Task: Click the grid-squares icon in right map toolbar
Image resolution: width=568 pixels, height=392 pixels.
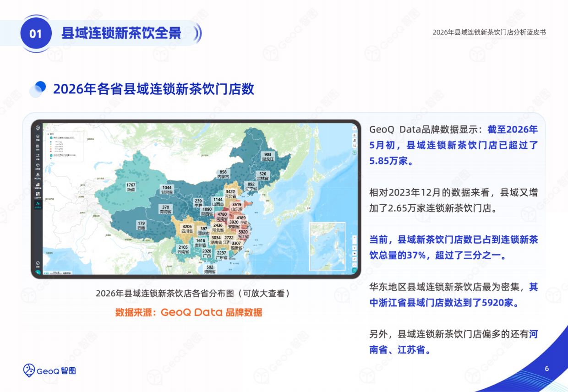Action: click(x=355, y=146)
